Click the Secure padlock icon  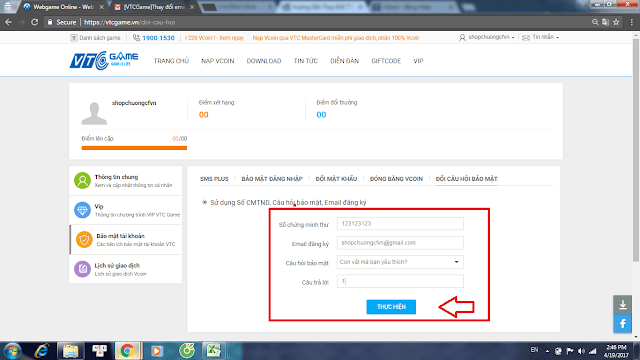[x=50, y=22]
